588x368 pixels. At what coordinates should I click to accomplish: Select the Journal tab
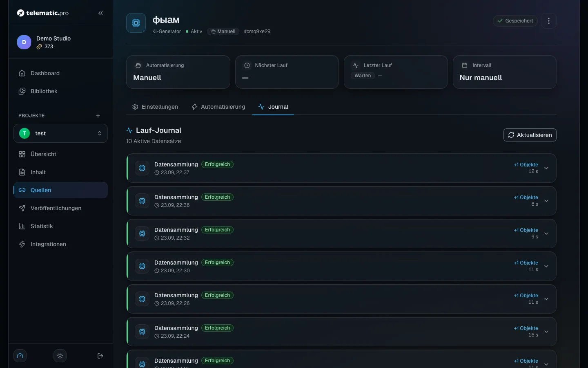tap(273, 107)
